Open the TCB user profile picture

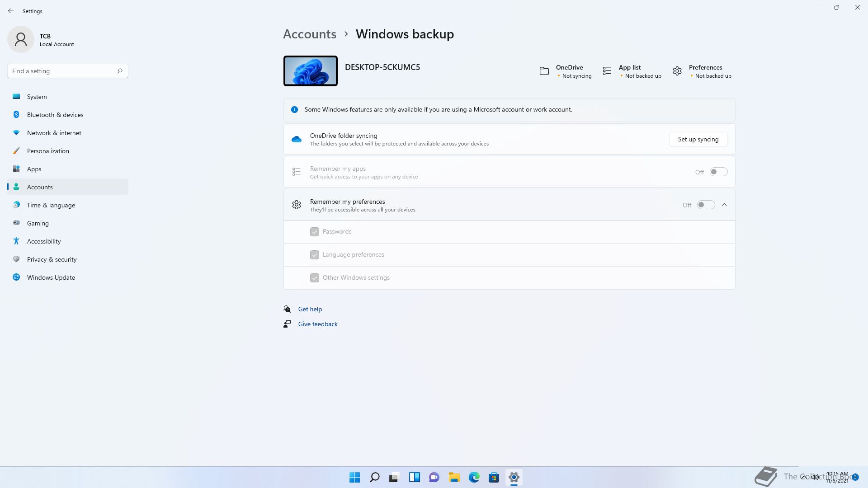[21, 39]
